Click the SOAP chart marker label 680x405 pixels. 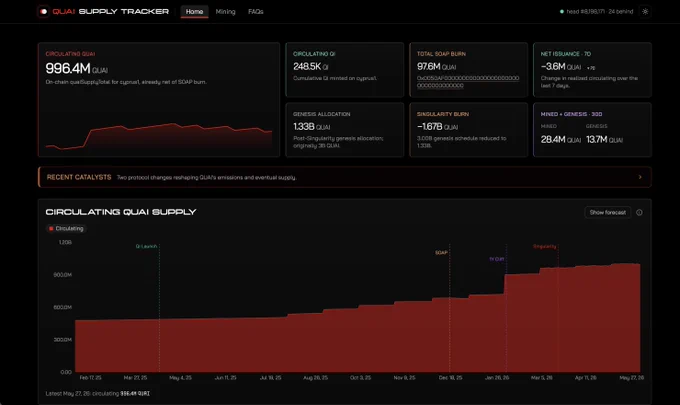(441, 252)
